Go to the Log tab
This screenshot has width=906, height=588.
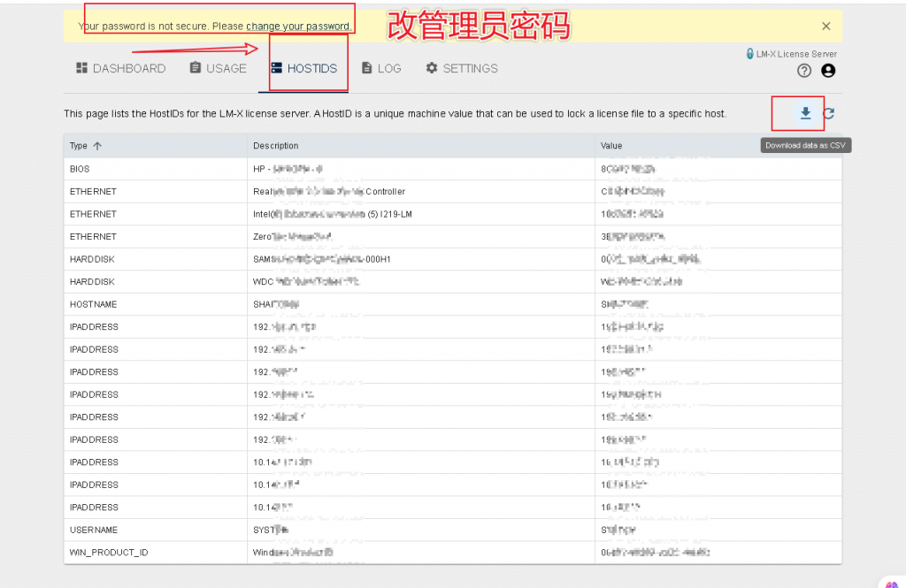coord(381,68)
